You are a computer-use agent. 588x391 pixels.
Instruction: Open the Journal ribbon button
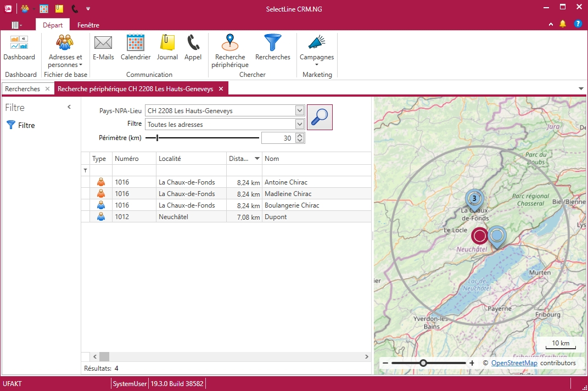tap(167, 47)
